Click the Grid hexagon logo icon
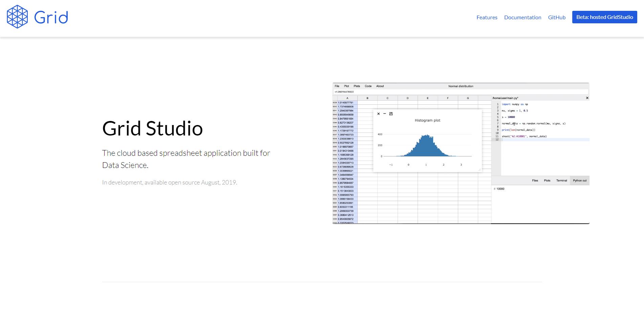 point(17,17)
